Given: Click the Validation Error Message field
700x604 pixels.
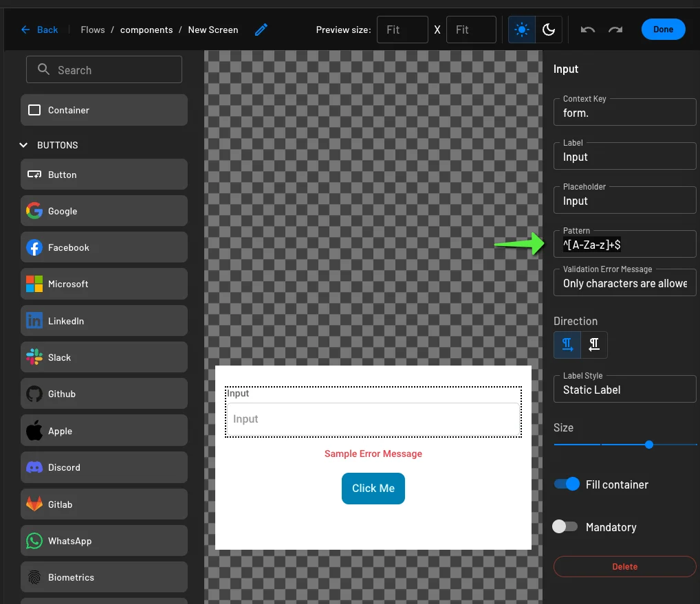Looking at the screenshot, I should pyautogui.click(x=624, y=282).
